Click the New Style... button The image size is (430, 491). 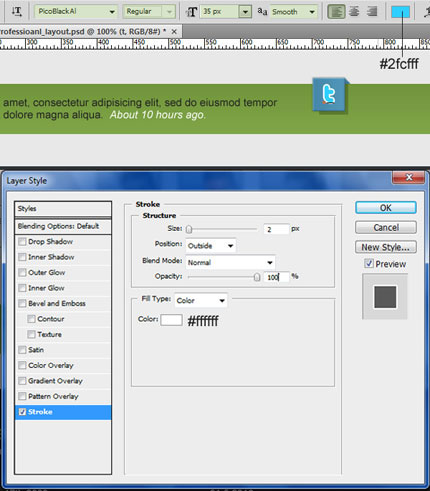pyautogui.click(x=386, y=247)
